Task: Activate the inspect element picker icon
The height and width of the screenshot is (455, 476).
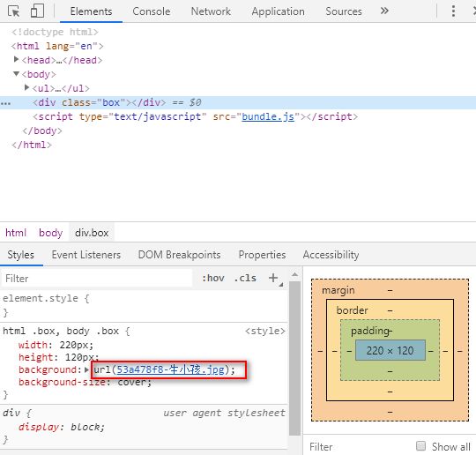Action: pyautogui.click(x=13, y=11)
